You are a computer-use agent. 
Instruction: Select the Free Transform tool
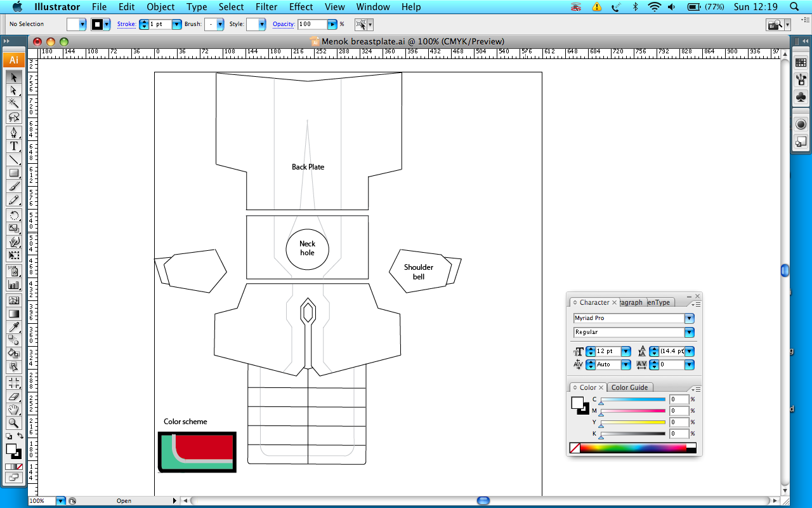pos(14,255)
